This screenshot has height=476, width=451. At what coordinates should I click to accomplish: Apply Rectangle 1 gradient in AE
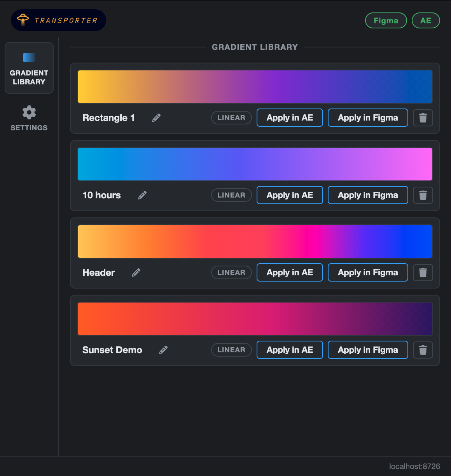[290, 118]
